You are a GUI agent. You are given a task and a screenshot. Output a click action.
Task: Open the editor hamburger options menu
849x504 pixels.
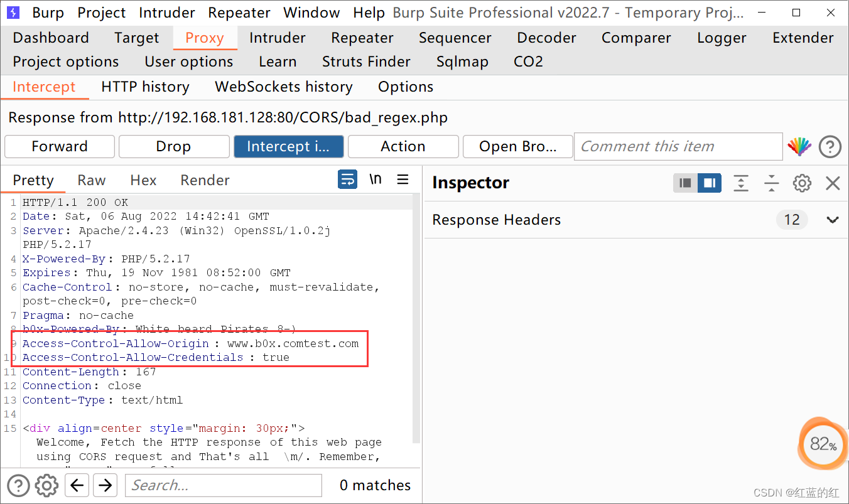[x=403, y=180]
